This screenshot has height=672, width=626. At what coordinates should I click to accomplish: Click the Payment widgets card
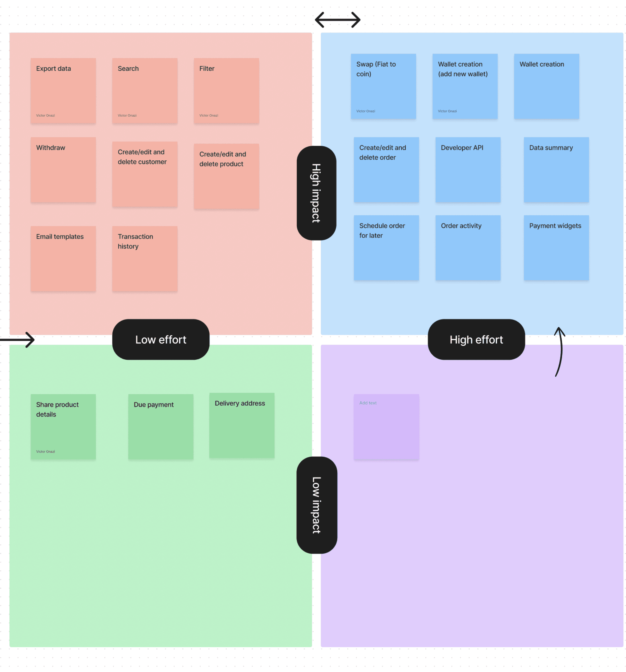point(556,247)
